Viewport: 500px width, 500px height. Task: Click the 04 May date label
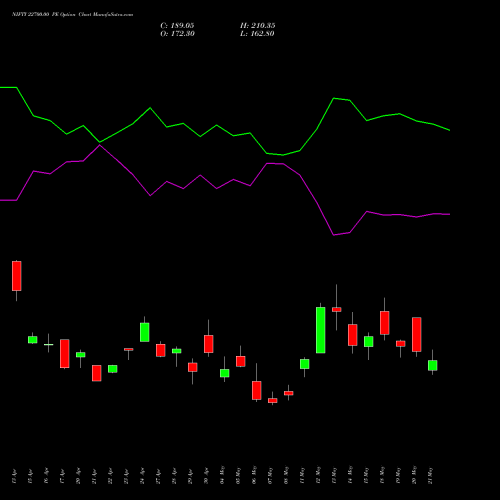click(x=222, y=475)
